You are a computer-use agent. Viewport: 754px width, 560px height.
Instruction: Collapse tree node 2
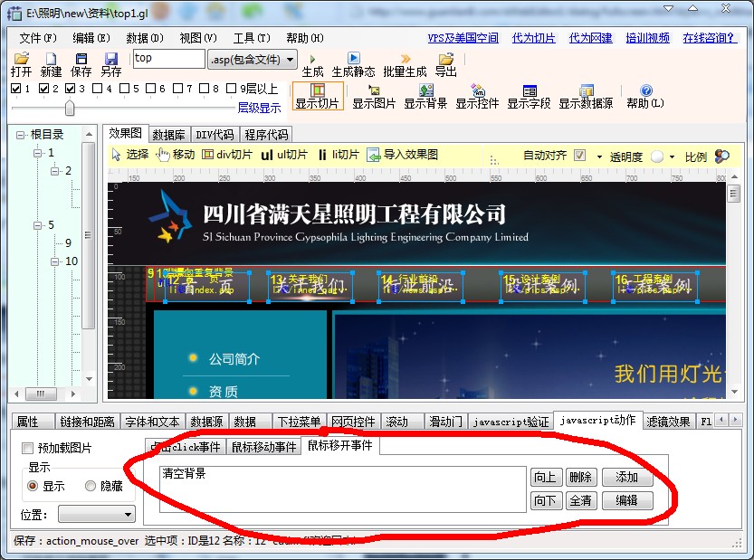(55, 171)
